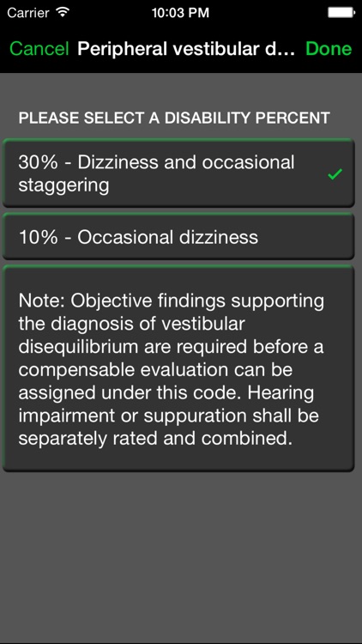Click the green checkmark icon
This screenshot has width=362, height=644.
coord(335,174)
